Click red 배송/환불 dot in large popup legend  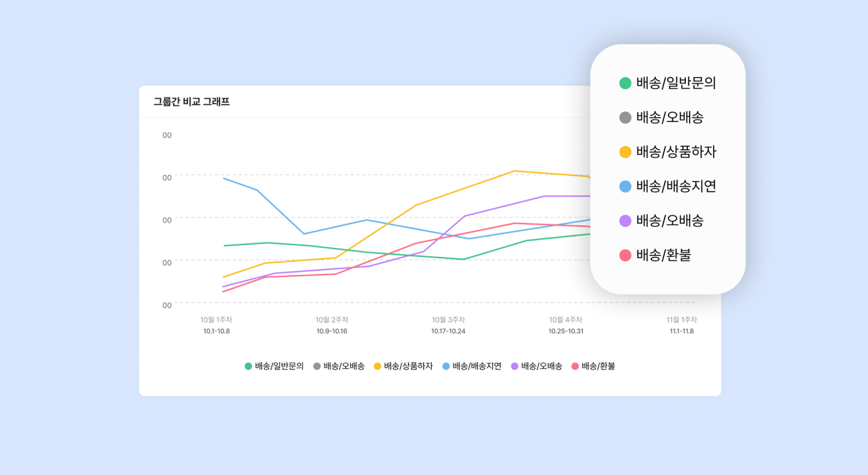pyautogui.click(x=625, y=255)
